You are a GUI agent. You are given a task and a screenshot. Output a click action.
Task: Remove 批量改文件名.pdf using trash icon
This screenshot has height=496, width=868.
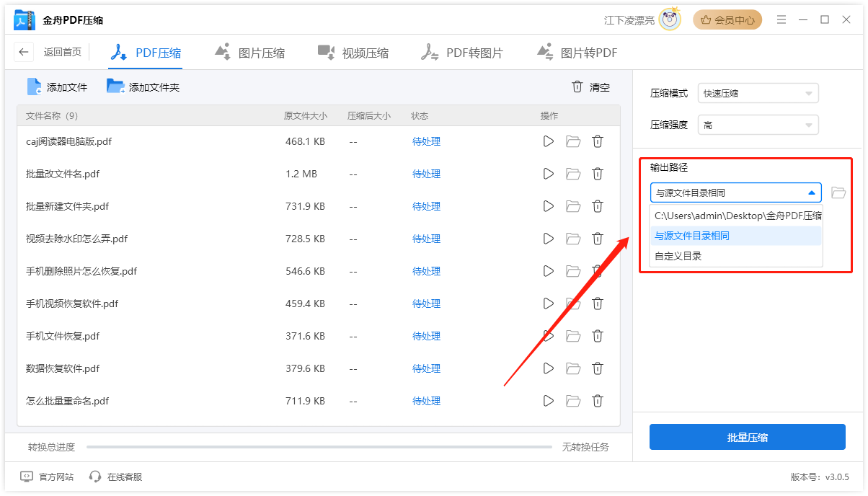(598, 174)
